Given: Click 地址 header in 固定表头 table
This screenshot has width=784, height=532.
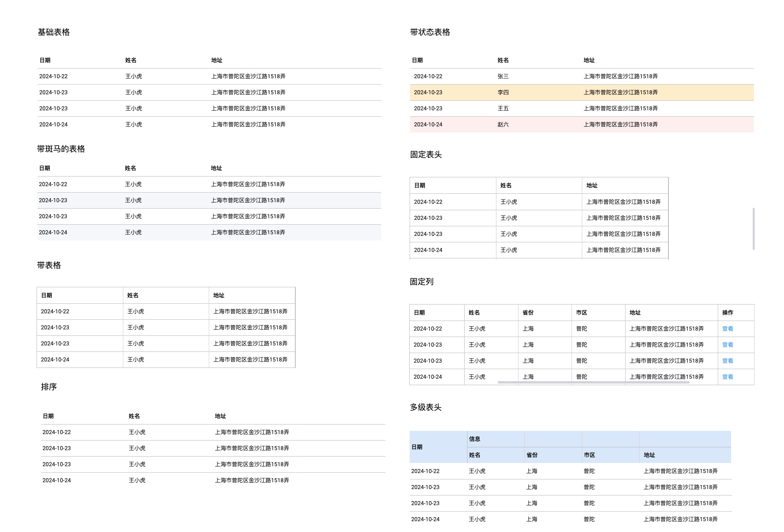Looking at the screenshot, I should pos(592,185).
